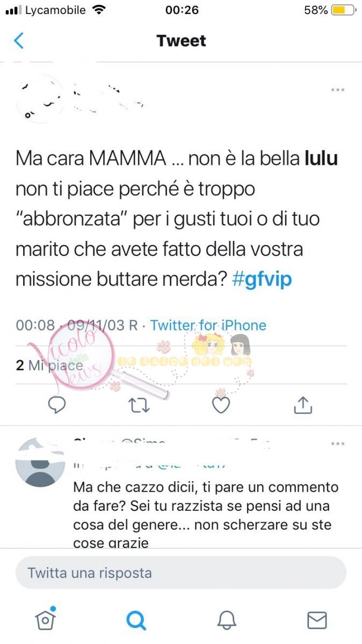This screenshot has width=362, height=644.
Task: View the '2 Mi piace' likes list
Action: tap(49, 366)
